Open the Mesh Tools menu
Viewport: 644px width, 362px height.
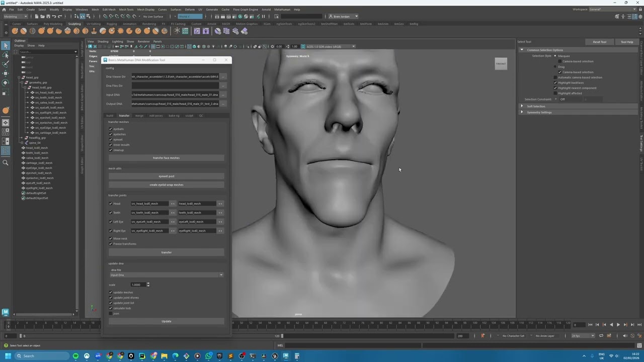pyautogui.click(x=126, y=10)
